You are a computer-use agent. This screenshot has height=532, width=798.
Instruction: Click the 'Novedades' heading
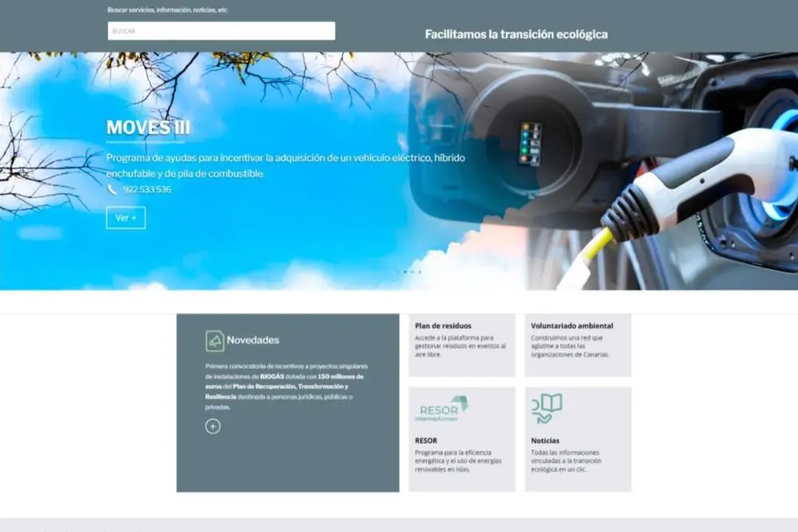click(x=253, y=341)
